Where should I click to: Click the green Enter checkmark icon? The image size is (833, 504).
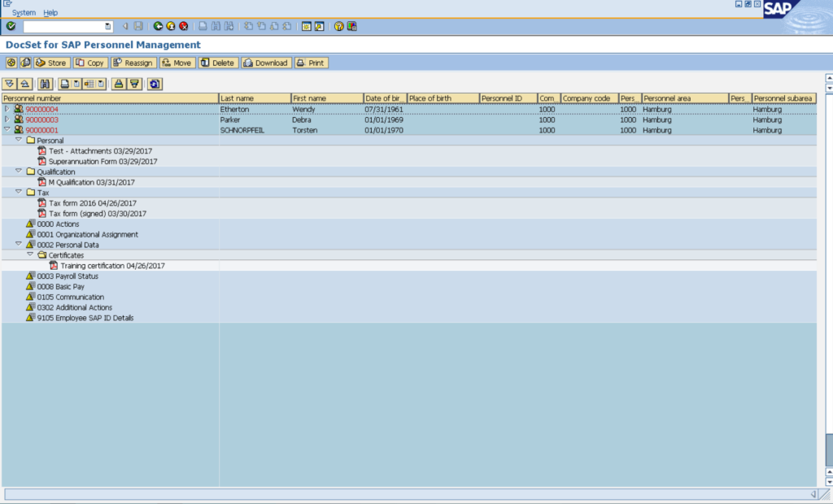click(x=11, y=26)
